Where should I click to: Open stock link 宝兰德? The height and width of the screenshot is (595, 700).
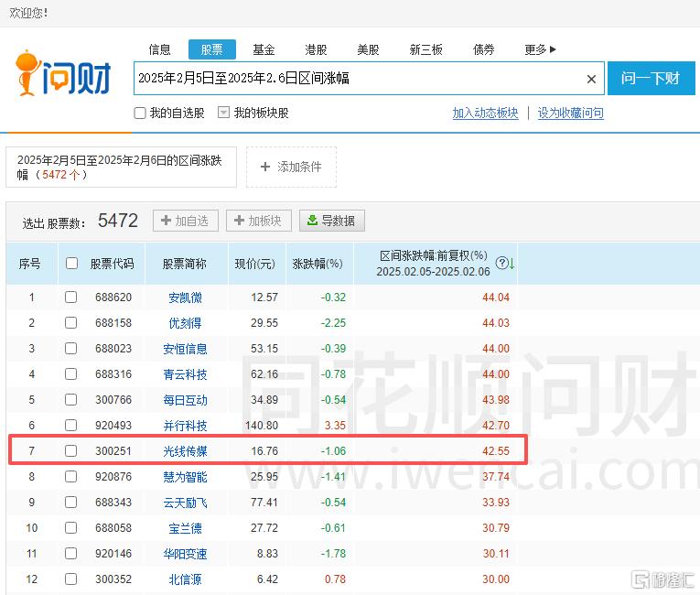pyautogui.click(x=185, y=528)
